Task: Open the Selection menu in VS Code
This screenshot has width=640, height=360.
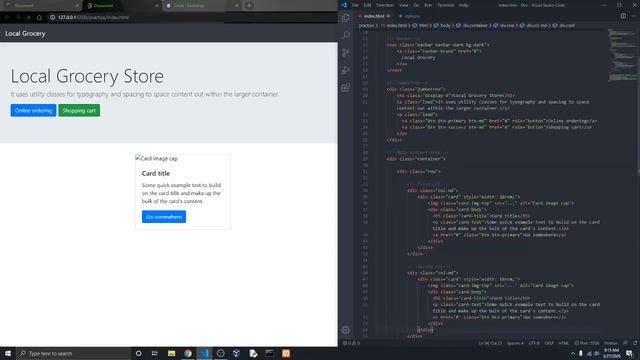Action: click(385, 5)
